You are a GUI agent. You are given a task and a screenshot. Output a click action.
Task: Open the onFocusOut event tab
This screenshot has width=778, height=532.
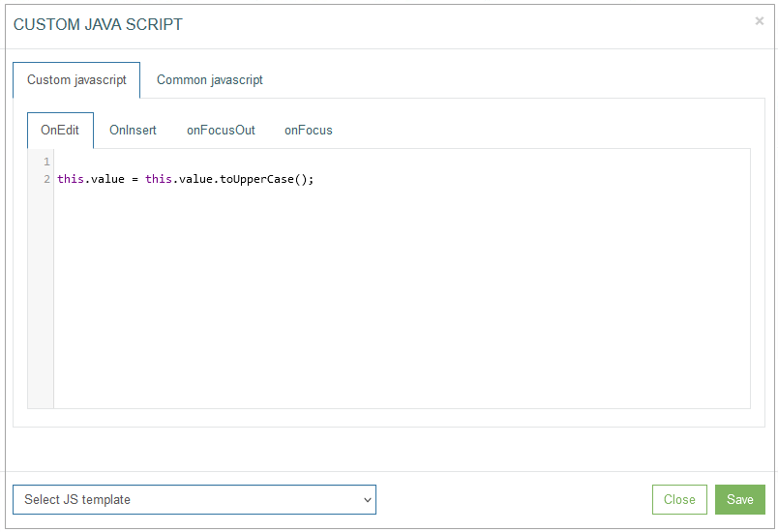221,130
